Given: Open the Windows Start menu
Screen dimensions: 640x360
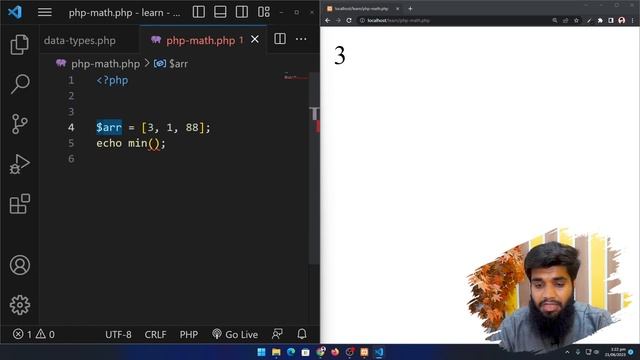Looking at the screenshot, I should [261, 352].
